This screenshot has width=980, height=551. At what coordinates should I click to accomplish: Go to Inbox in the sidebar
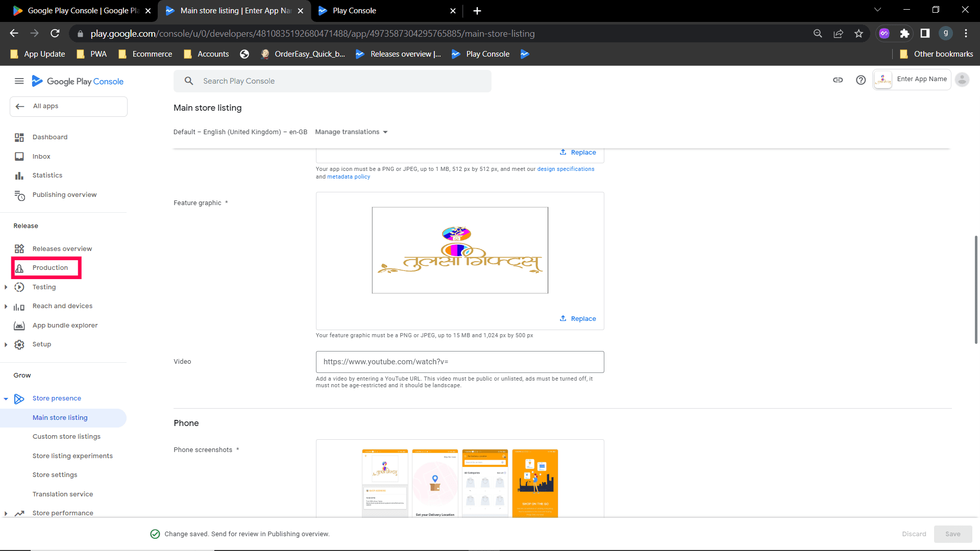point(41,157)
